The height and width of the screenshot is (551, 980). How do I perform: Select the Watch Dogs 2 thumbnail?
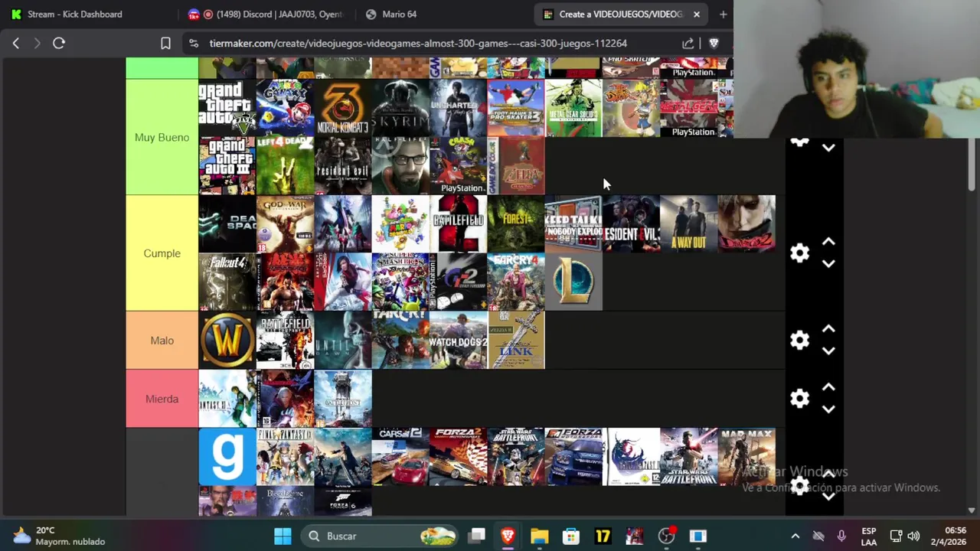tap(458, 341)
